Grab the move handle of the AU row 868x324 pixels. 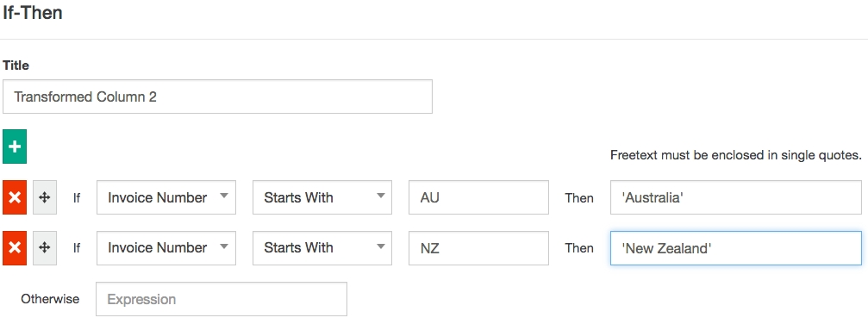[x=45, y=197]
